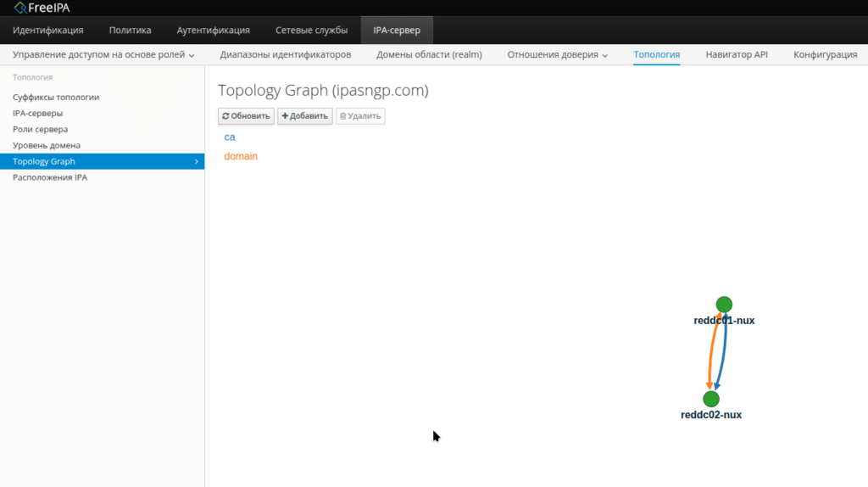This screenshot has height=487, width=868.
Task: Click the blue ca replication arrow
Action: [724, 352]
